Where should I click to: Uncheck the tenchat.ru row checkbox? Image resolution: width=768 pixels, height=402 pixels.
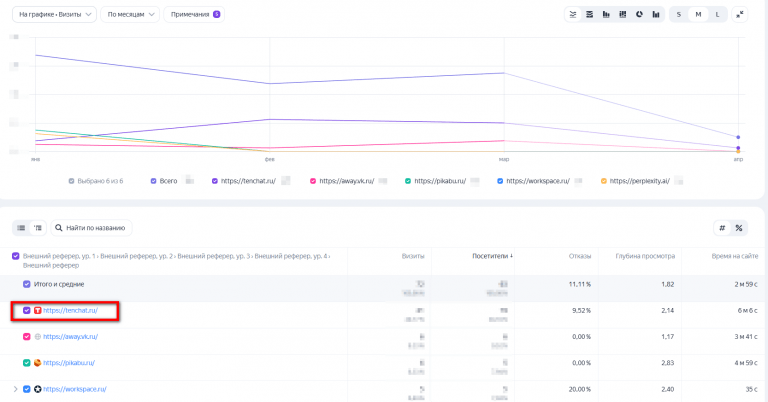(27, 310)
